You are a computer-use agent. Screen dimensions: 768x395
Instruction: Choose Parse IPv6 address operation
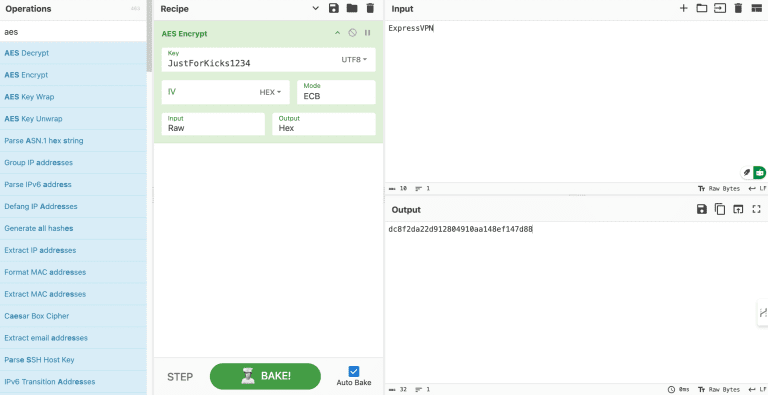point(73,184)
